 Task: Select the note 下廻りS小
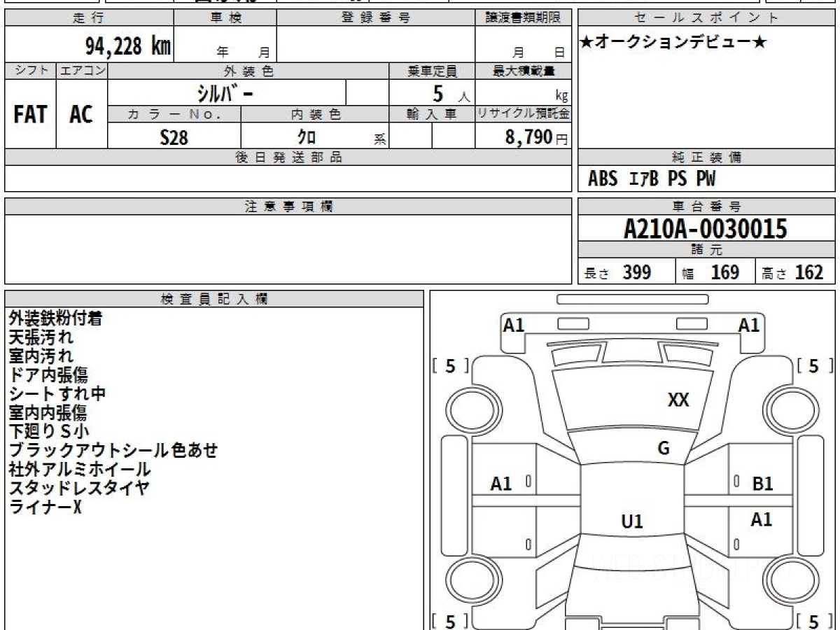pyautogui.click(x=49, y=431)
